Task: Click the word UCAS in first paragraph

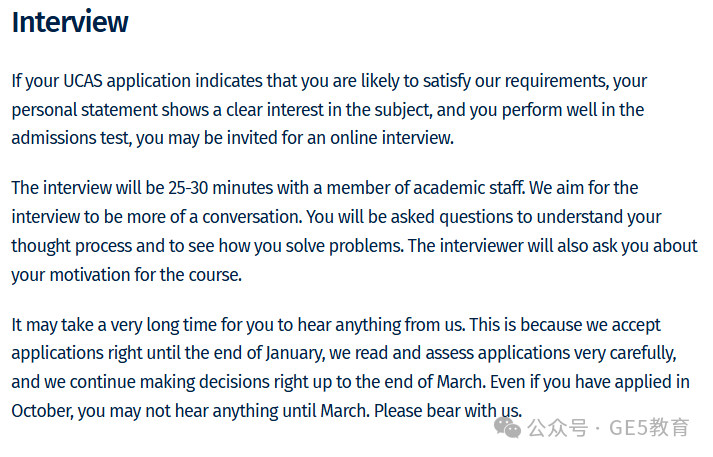Action: coord(83,81)
